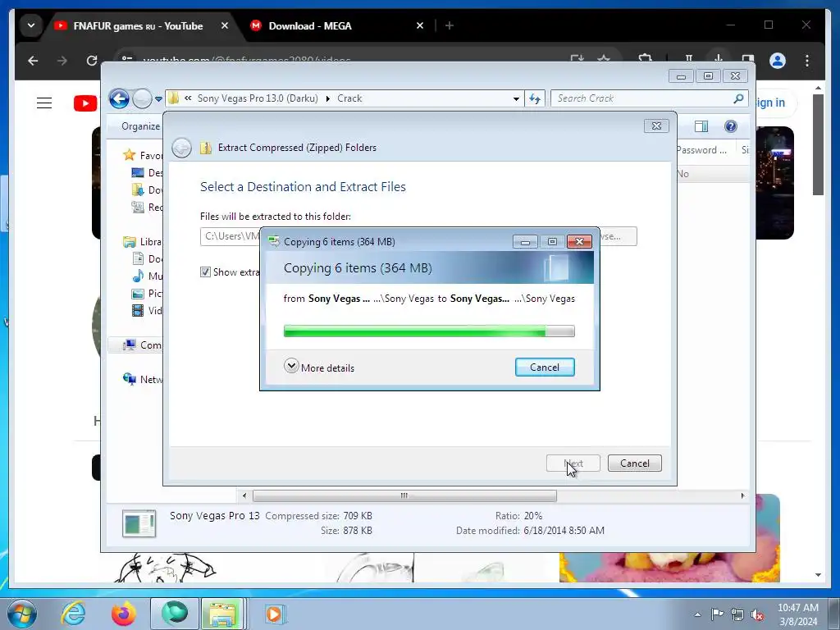840x630 pixels.
Task: Select Crack in the address breadcrumb
Action: [x=349, y=98]
